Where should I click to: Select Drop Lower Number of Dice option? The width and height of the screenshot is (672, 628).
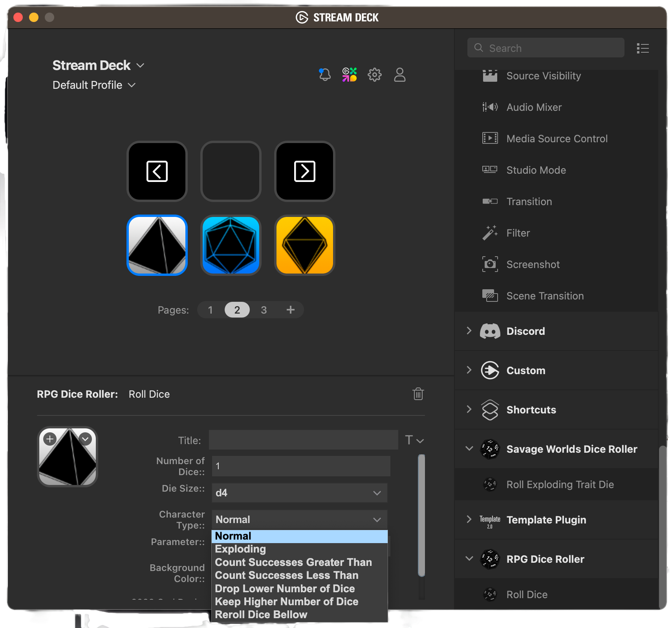299,589
